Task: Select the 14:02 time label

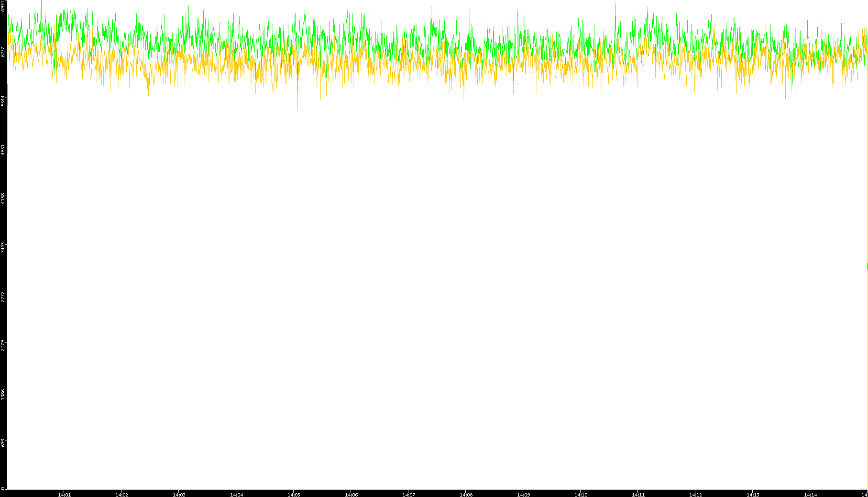Action: click(121, 495)
